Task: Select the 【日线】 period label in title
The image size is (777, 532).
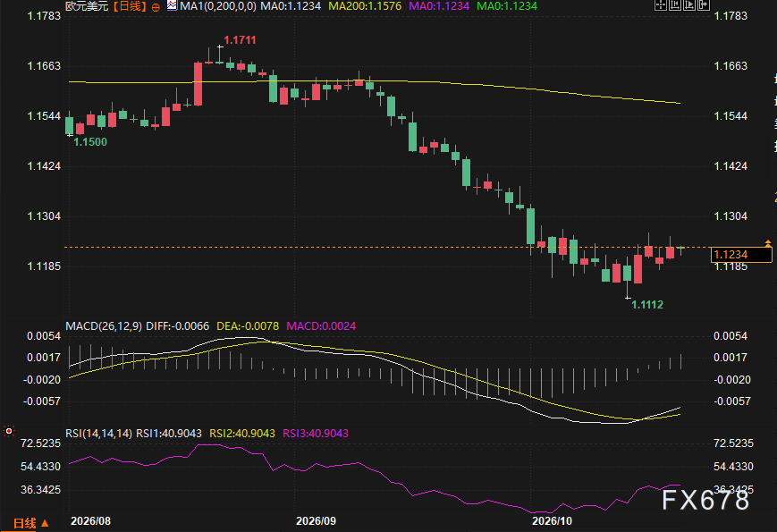Action: (x=129, y=6)
